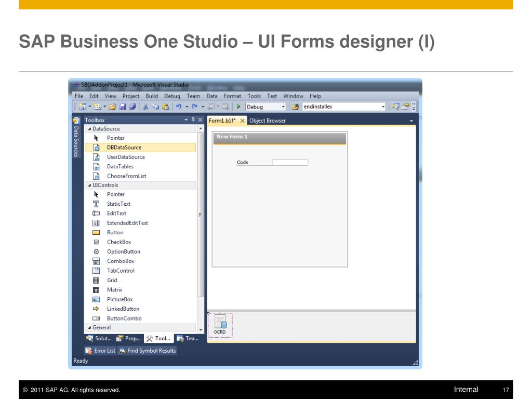Viewport: 532px width, 399px height.
Task: Switch to the Properties panel tab
Action: pos(129,338)
